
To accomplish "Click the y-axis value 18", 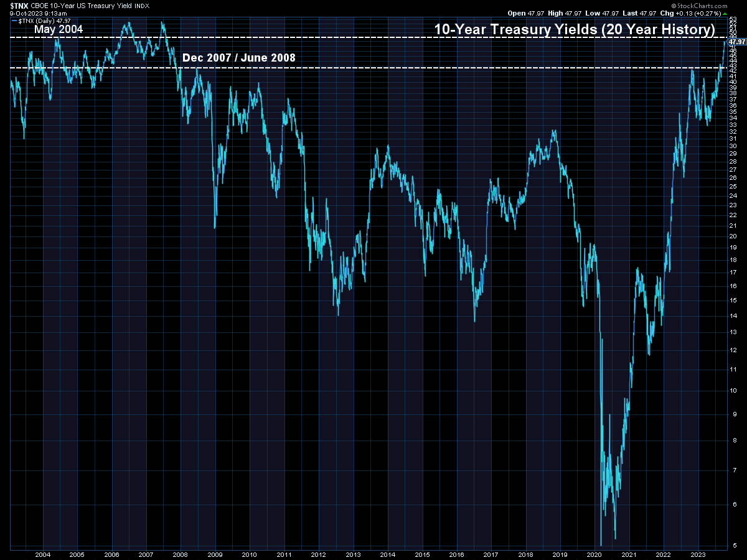I will (x=734, y=259).
